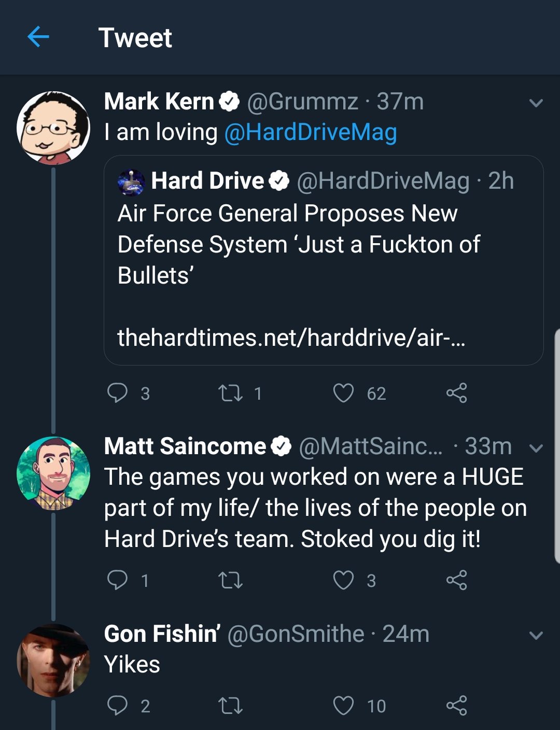Viewport: 560px width, 730px height.
Task: Reply to Gon Fishin's Yikes tweet
Action: pyautogui.click(x=117, y=706)
